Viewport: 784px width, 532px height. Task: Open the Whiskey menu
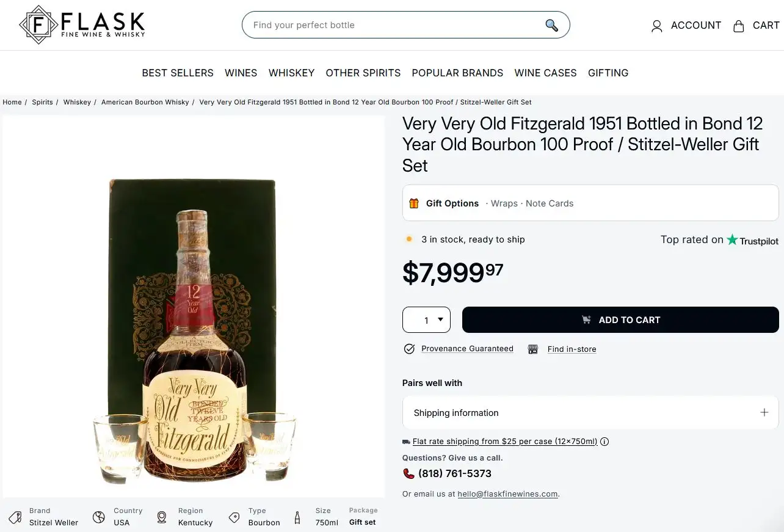pos(291,73)
